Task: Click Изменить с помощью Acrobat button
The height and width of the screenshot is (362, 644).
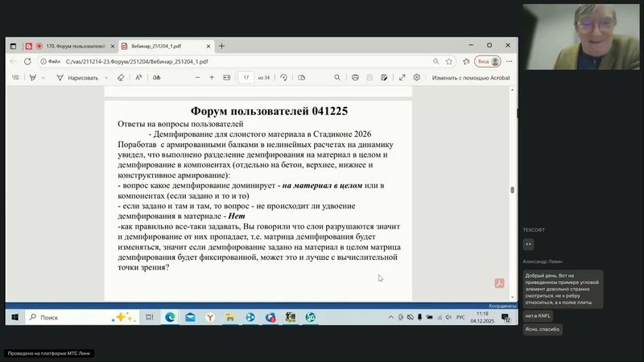Action: click(x=471, y=77)
